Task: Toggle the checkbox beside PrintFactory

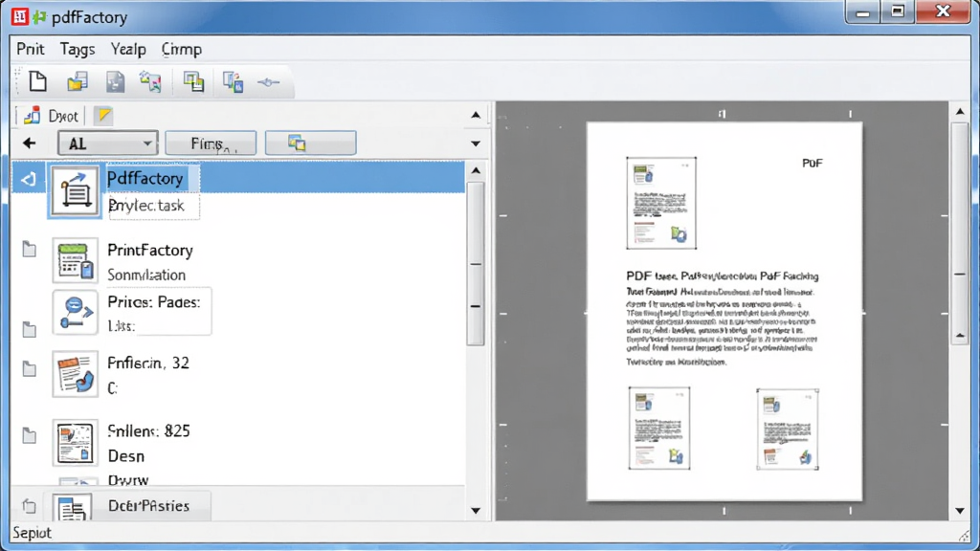Action: (30, 249)
